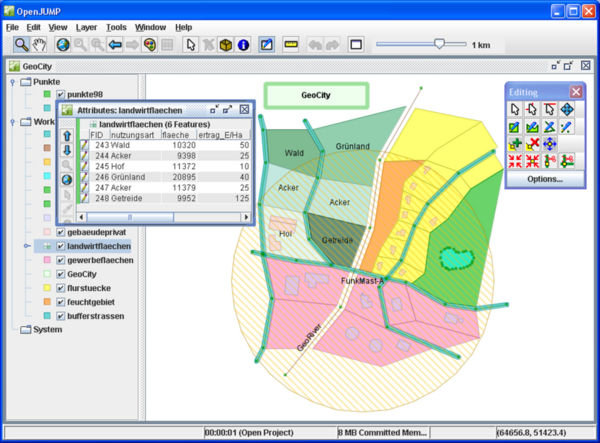This screenshot has height=443, width=600.
Task: Open the Help menu
Action: (x=183, y=27)
